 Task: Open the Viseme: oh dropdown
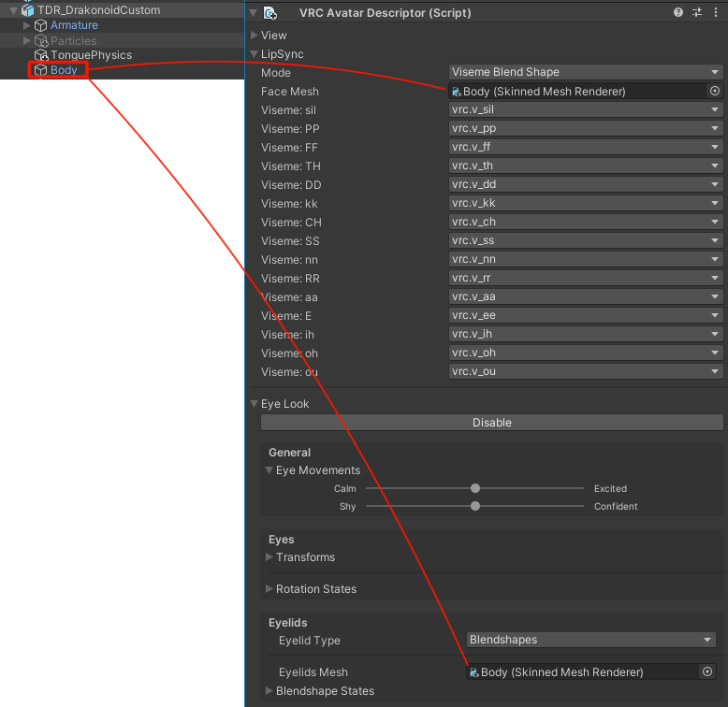coord(586,353)
